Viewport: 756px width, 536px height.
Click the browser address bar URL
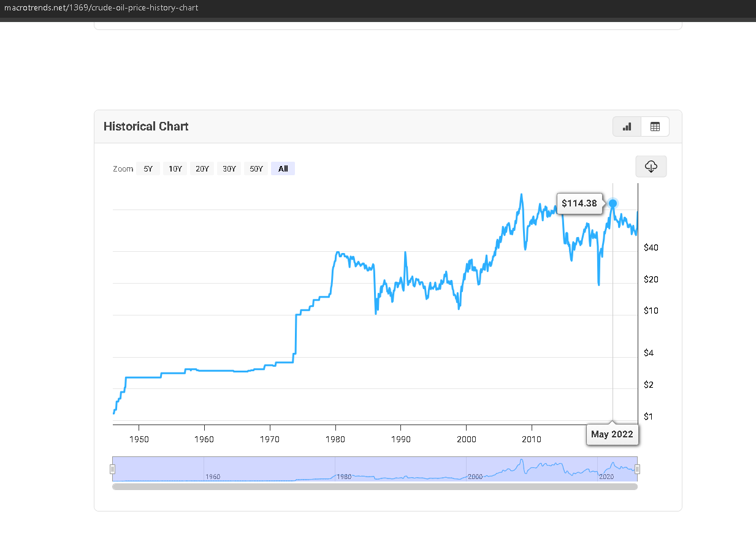pyautogui.click(x=101, y=8)
